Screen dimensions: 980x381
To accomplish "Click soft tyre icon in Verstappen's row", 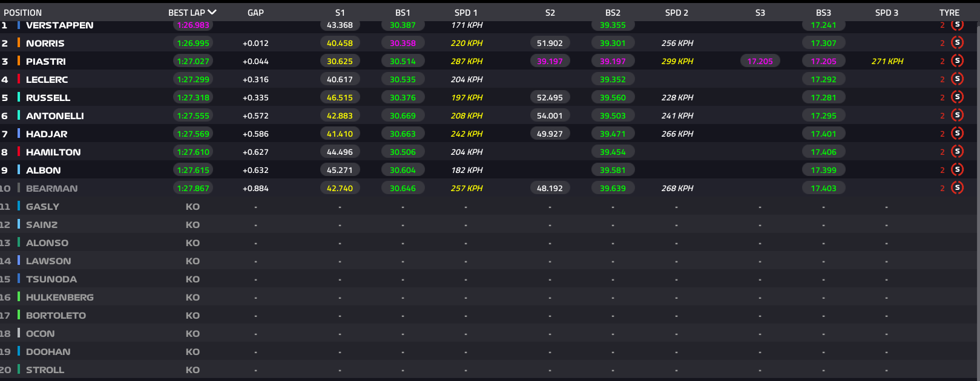I will click(x=957, y=25).
